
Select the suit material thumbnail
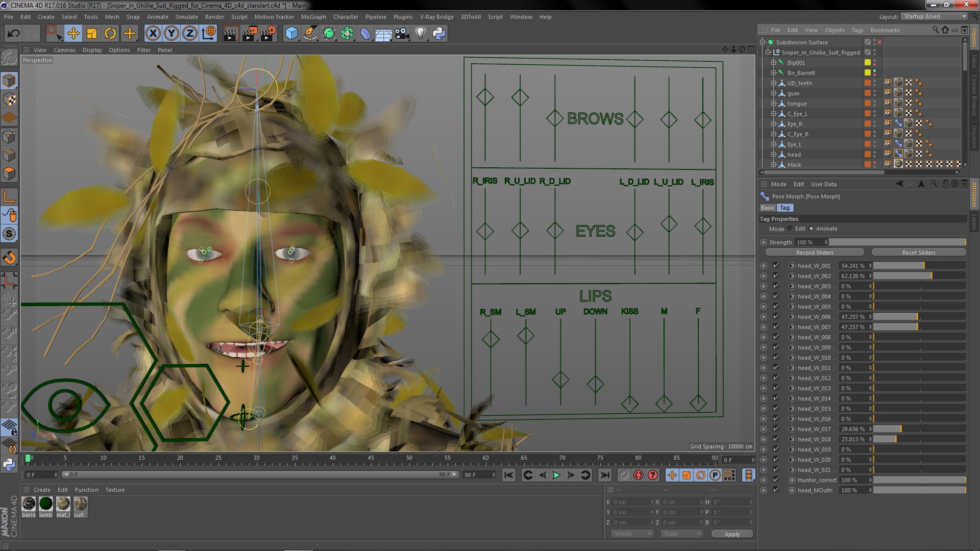(80, 504)
